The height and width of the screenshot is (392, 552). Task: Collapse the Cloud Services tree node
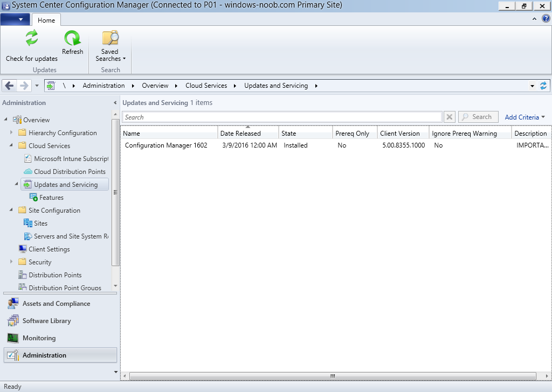[x=11, y=145]
